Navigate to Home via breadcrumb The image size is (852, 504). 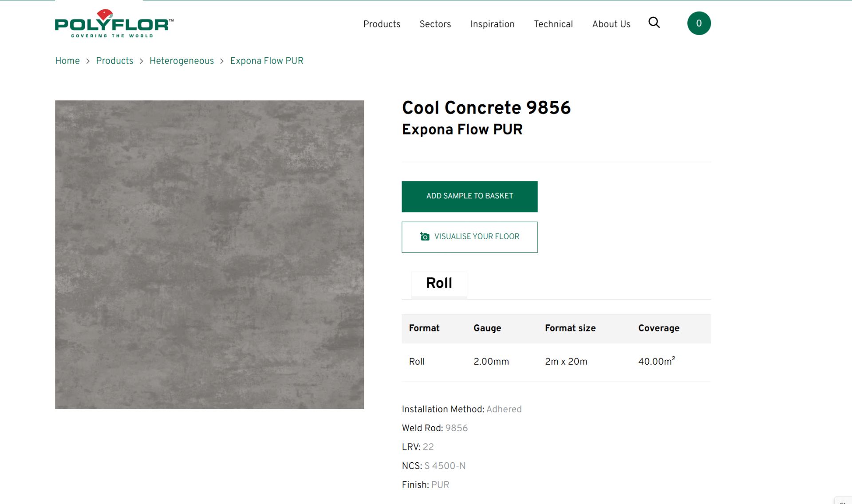pos(67,61)
